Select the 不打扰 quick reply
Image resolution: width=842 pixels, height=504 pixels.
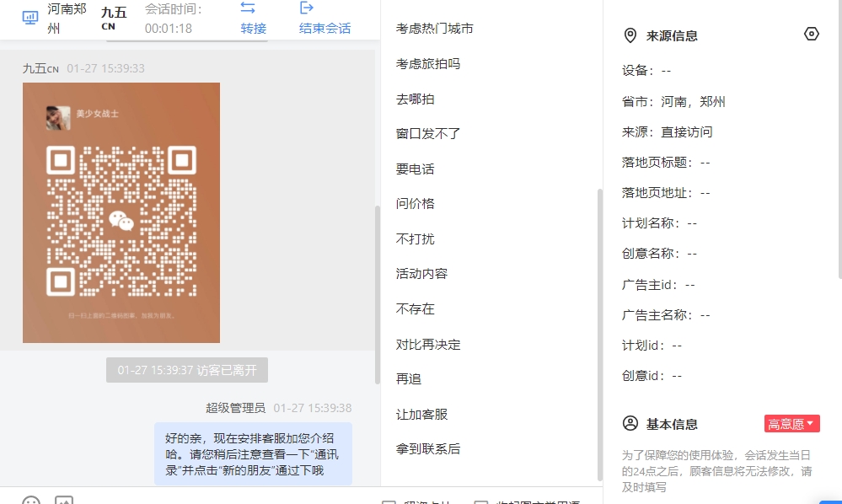pos(415,239)
